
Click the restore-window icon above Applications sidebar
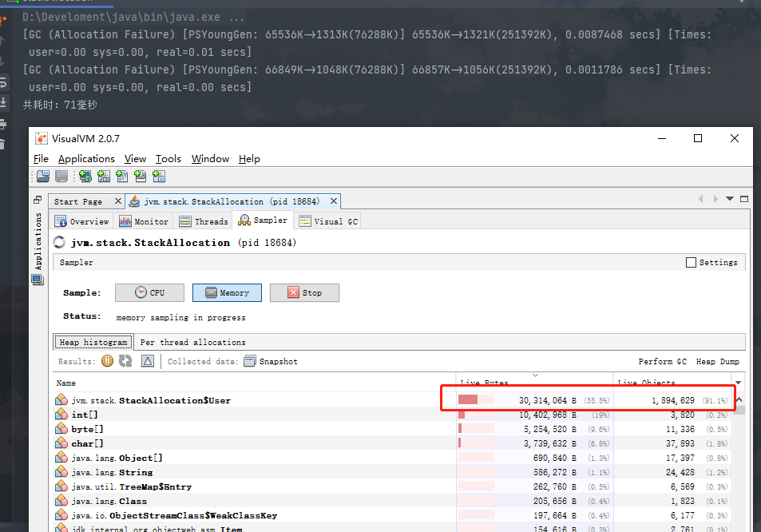click(x=38, y=200)
